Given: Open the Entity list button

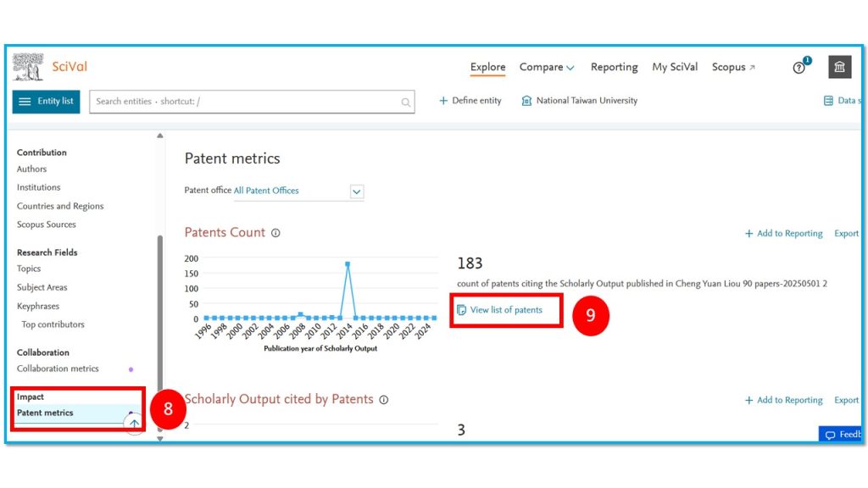Looking at the screenshot, I should (x=46, y=102).
